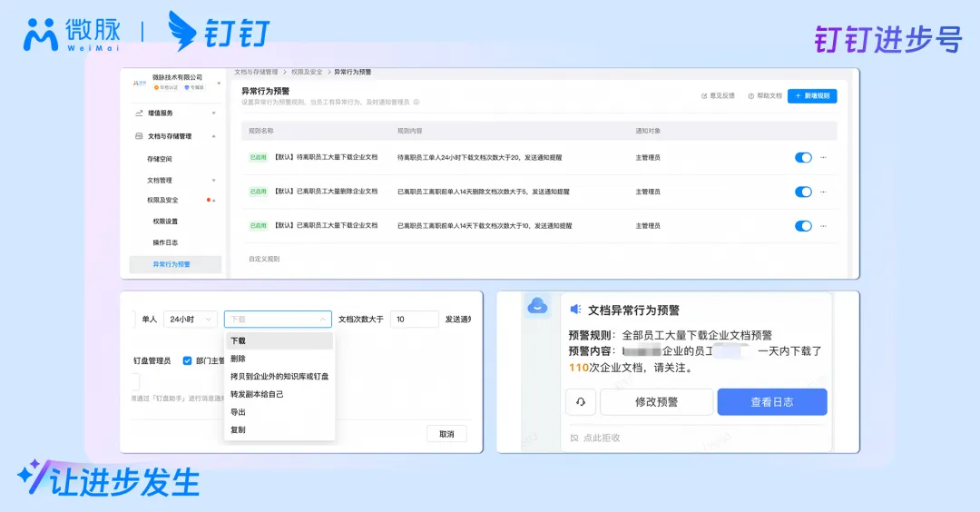Click the 文档与存储管理 storage icon
Viewport: 980px width, 512px height.
139,135
